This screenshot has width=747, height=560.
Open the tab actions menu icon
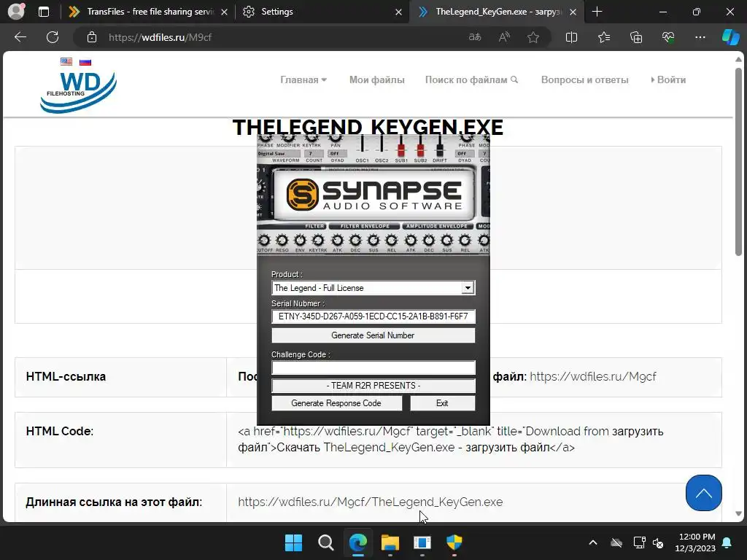(44, 12)
